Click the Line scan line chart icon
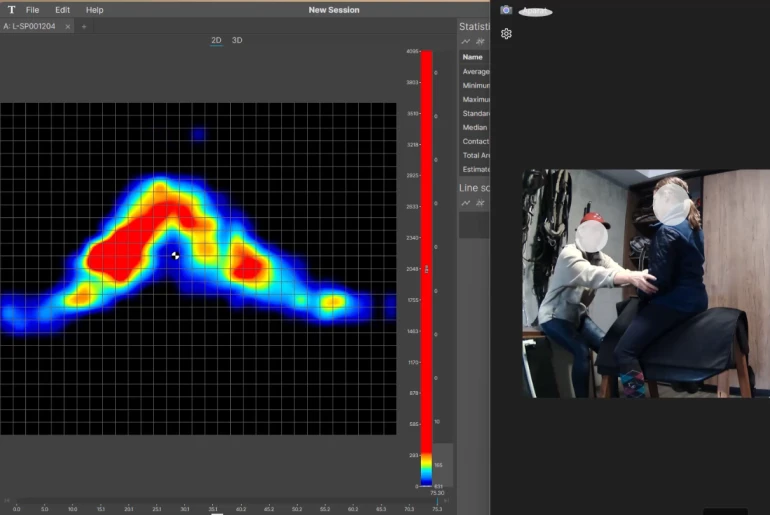Viewport: 770px width, 515px height. coord(466,203)
